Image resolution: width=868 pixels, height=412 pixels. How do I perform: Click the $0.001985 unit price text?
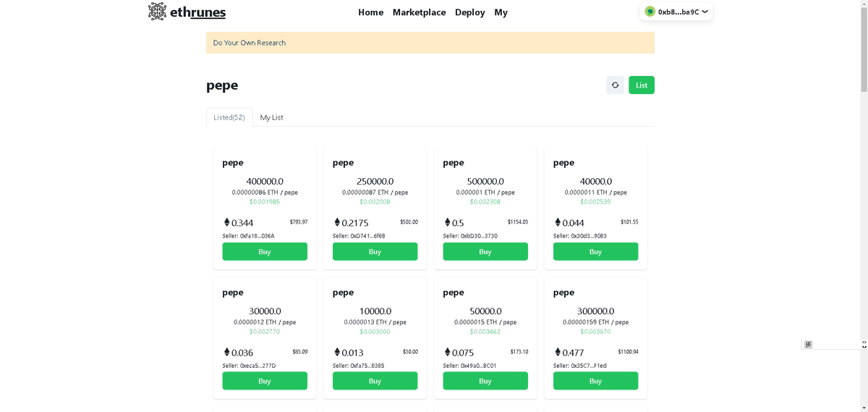click(265, 202)
